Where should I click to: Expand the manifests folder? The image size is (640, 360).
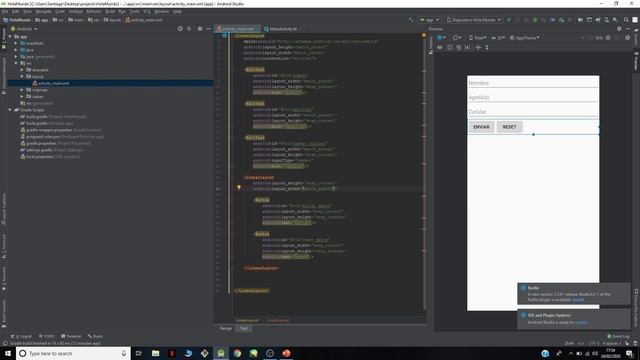pos(16,43)
